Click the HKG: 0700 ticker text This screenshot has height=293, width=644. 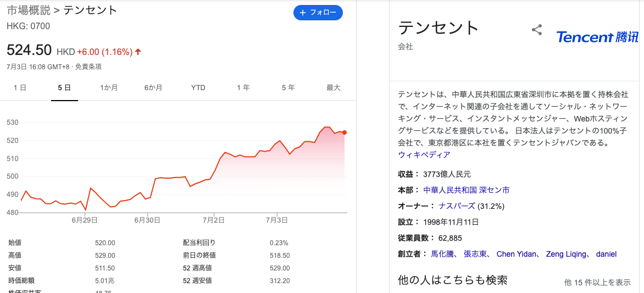(x=29, y=26)
